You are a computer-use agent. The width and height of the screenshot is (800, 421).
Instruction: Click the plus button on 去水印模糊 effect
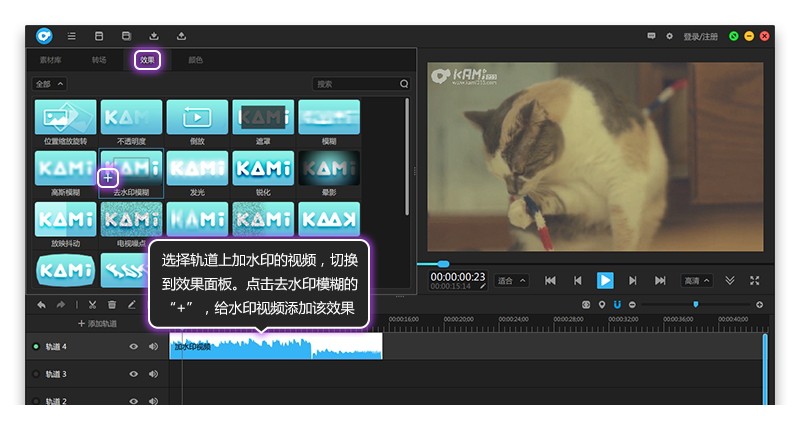(108, 178)
